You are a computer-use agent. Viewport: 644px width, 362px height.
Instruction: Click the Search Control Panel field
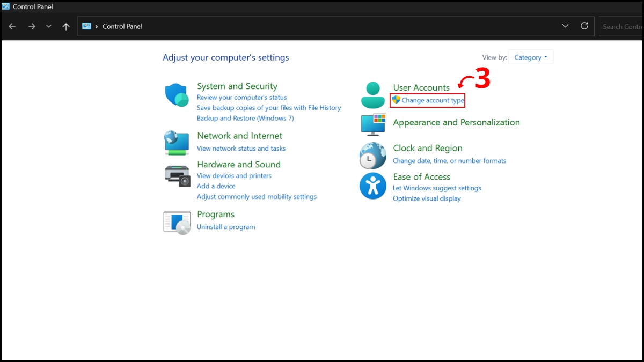(621, 26)
